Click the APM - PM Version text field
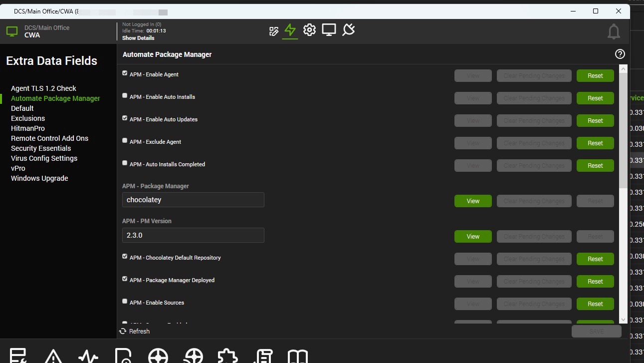The width and height of the screenshot is (644, 363). point(193,235)
